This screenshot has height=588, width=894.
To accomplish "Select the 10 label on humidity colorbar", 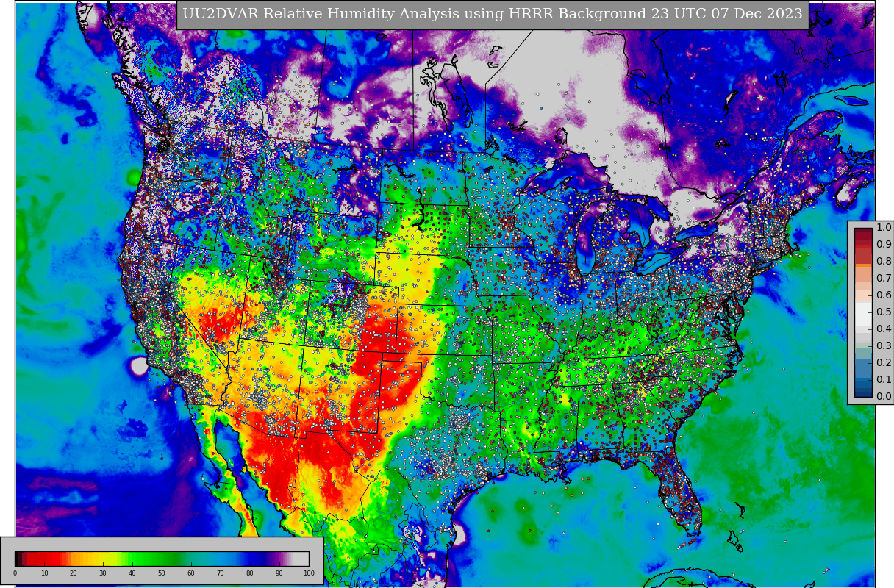I will [44, 573].
